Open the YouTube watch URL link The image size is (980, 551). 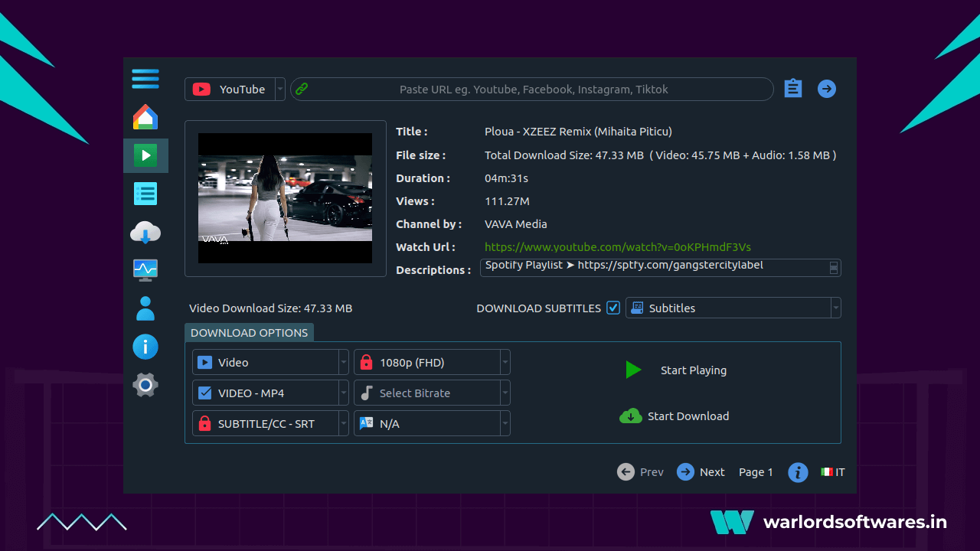click(618, 247)
